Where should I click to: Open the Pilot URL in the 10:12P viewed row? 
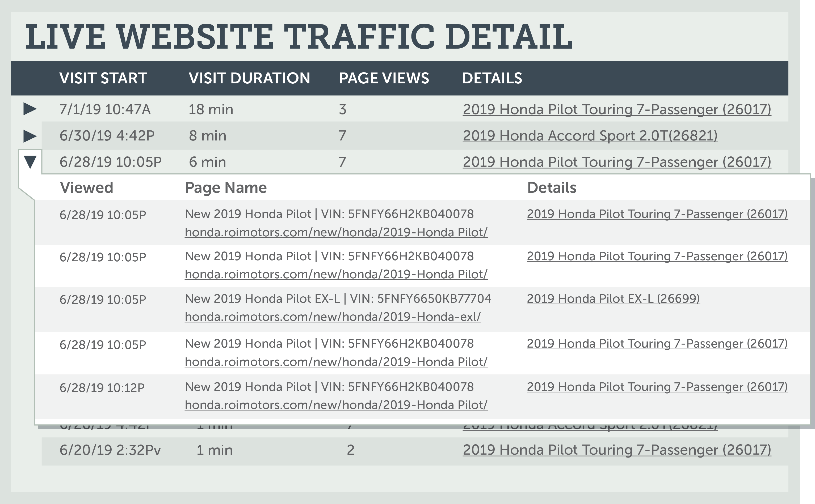point(336,405)
